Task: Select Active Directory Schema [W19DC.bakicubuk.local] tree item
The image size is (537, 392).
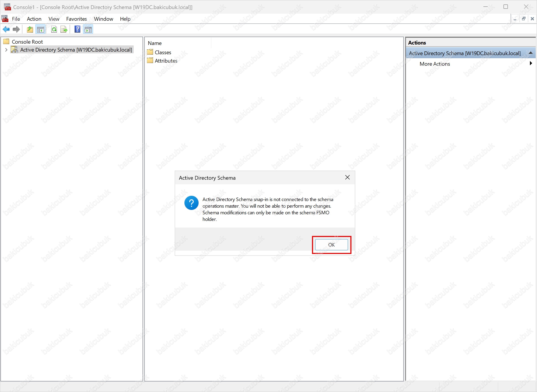Action: 76,50
